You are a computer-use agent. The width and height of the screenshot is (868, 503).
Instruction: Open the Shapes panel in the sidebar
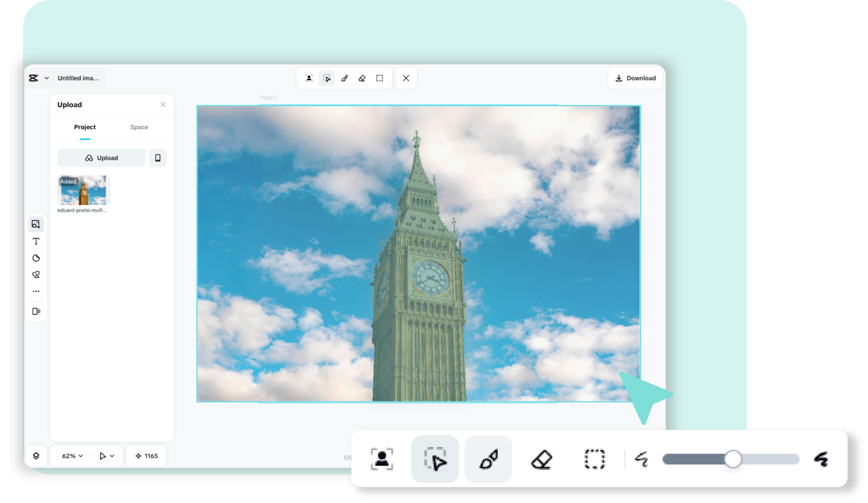[x=36, y=275]
